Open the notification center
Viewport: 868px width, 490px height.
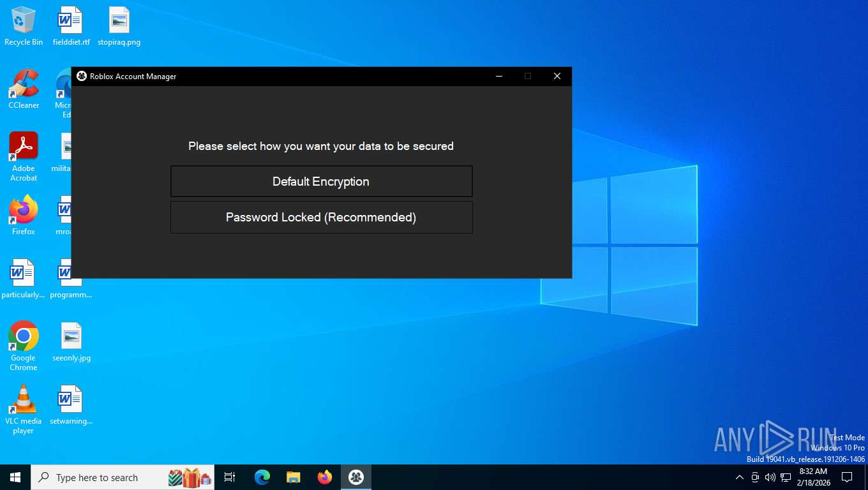tap(847, 477)
